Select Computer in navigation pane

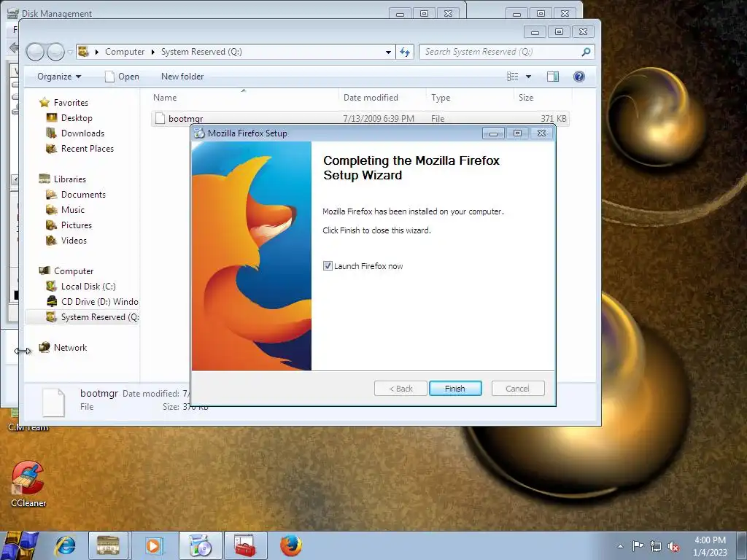tap(74, 271)
